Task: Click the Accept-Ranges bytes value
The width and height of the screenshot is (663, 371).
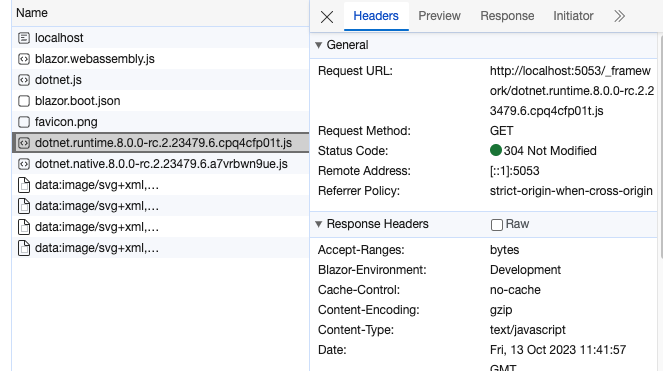Action: pos(504,250)
